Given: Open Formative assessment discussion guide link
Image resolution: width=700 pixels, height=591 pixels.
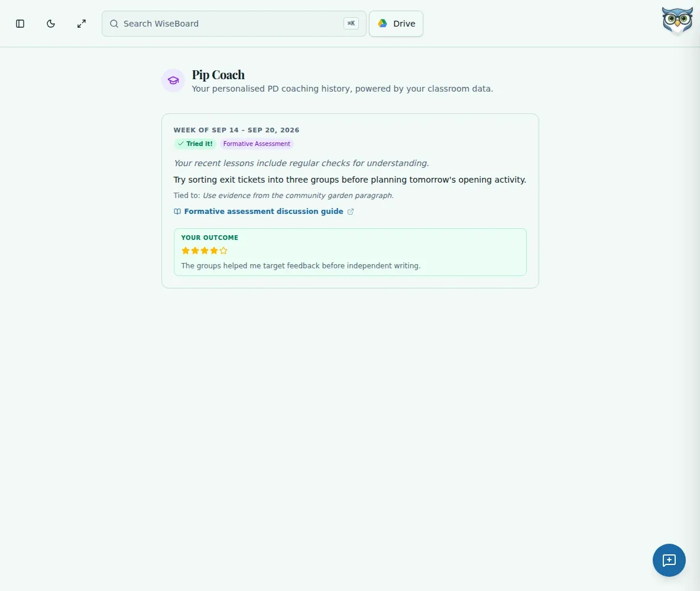Looking at the screenshot, I should pos(264,211).
